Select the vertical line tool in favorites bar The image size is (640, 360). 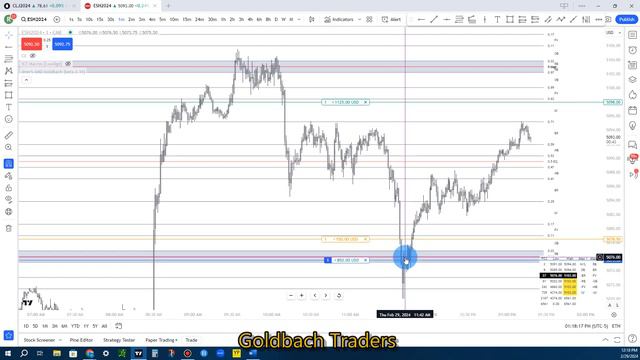click(484, 19)
